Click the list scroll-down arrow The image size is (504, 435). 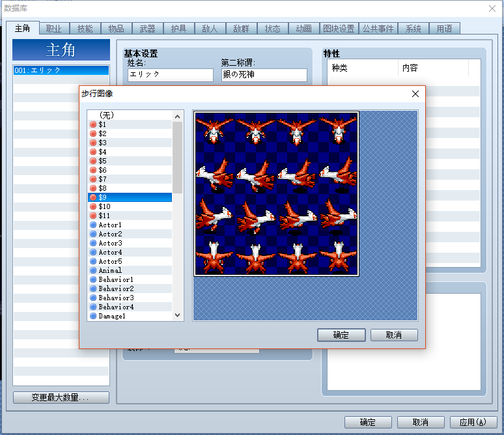click(x=177, y=315)
